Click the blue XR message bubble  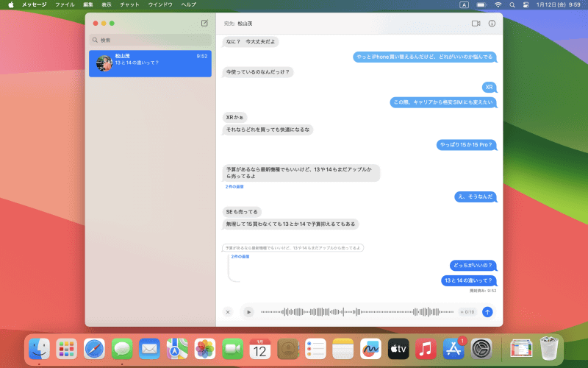pos(489,87)
